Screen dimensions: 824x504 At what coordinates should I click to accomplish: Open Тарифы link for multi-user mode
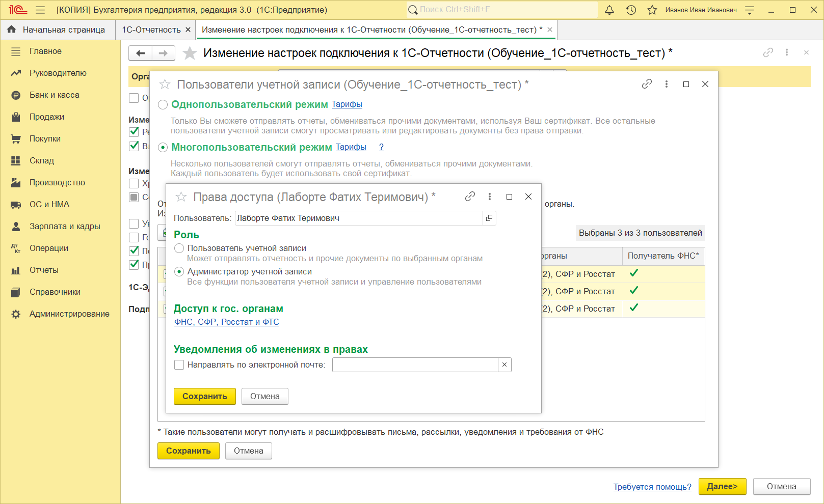(x=351, y=147)
